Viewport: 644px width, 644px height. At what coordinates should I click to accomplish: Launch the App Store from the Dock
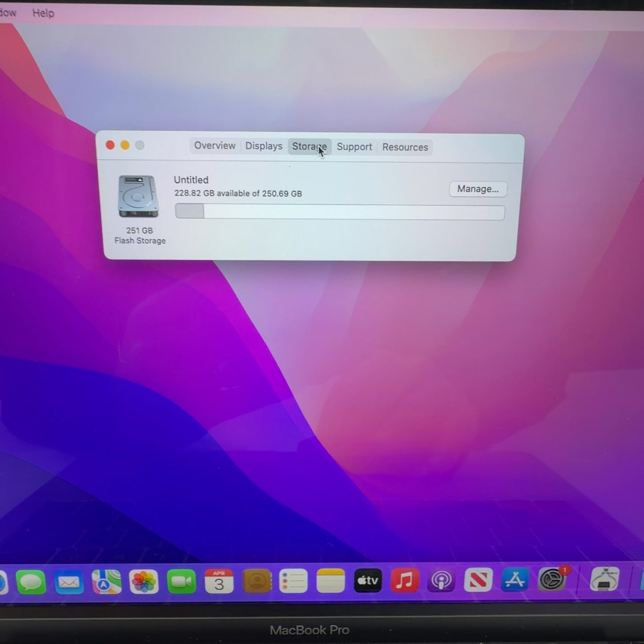(x=515, y=580)
